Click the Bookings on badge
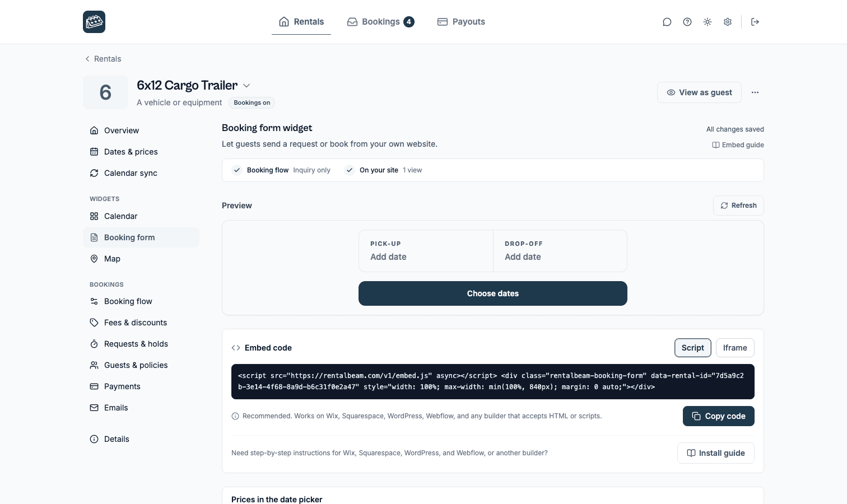Screen dimensions: 847x504 (252, 102)
